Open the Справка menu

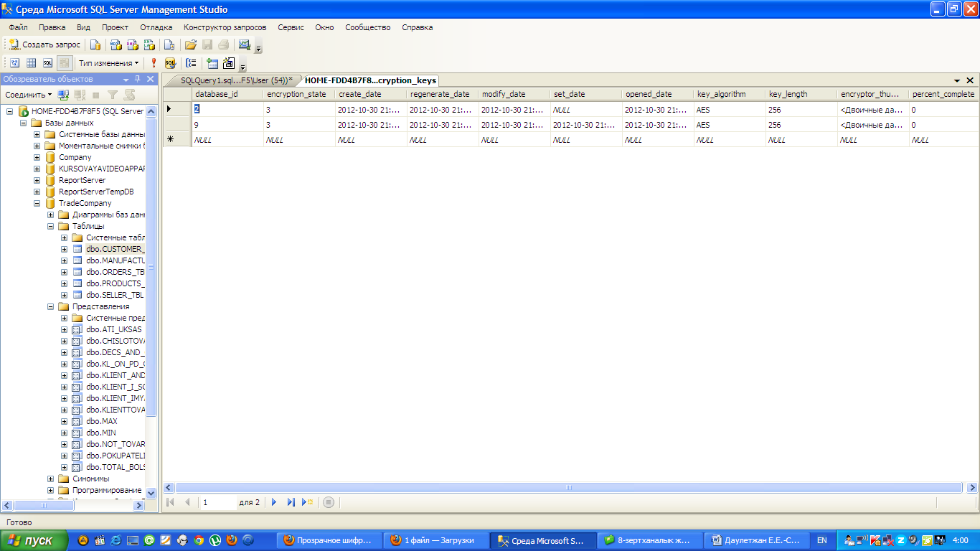(418, 27)
